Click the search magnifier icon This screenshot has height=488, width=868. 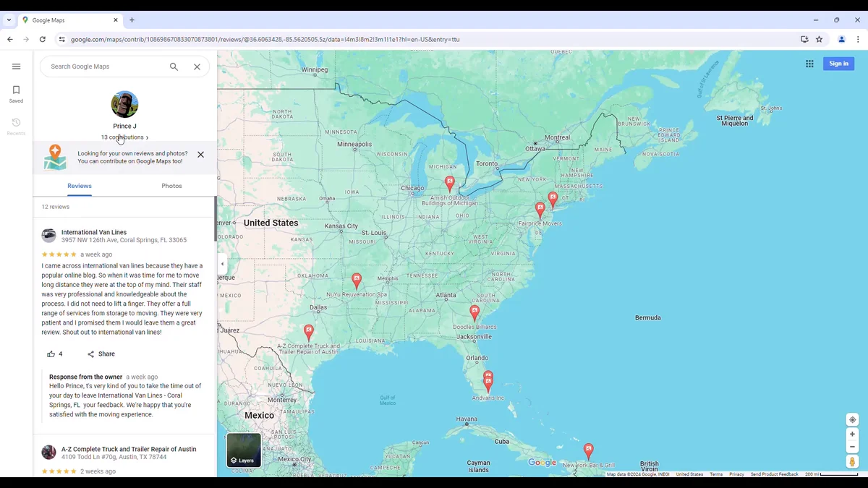coord(174,67)
